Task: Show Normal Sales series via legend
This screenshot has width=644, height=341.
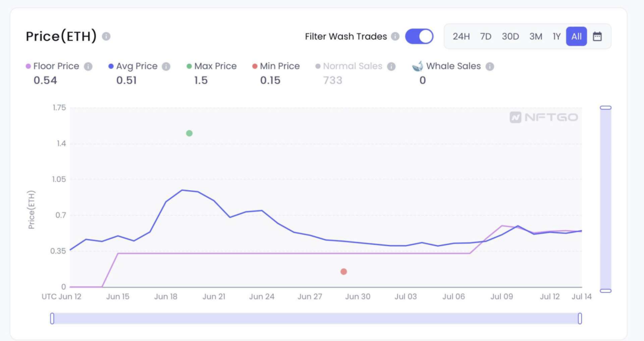Action: tap(352, 66)
